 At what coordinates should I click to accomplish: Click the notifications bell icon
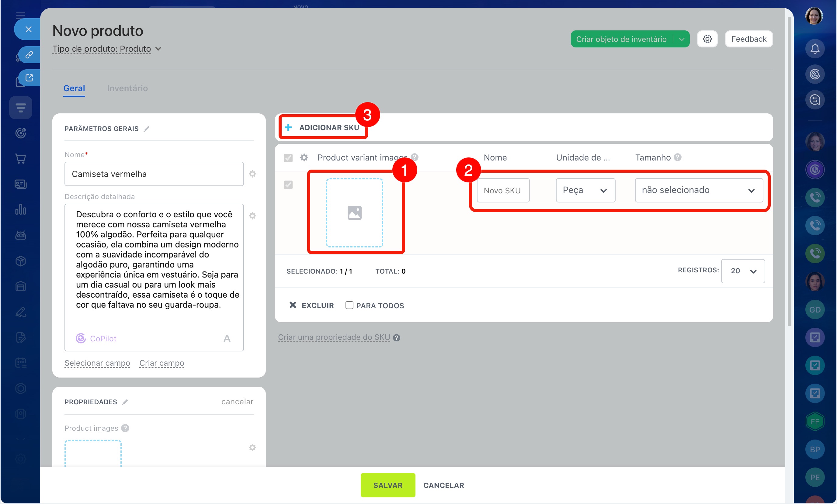[x=814, y=49]
